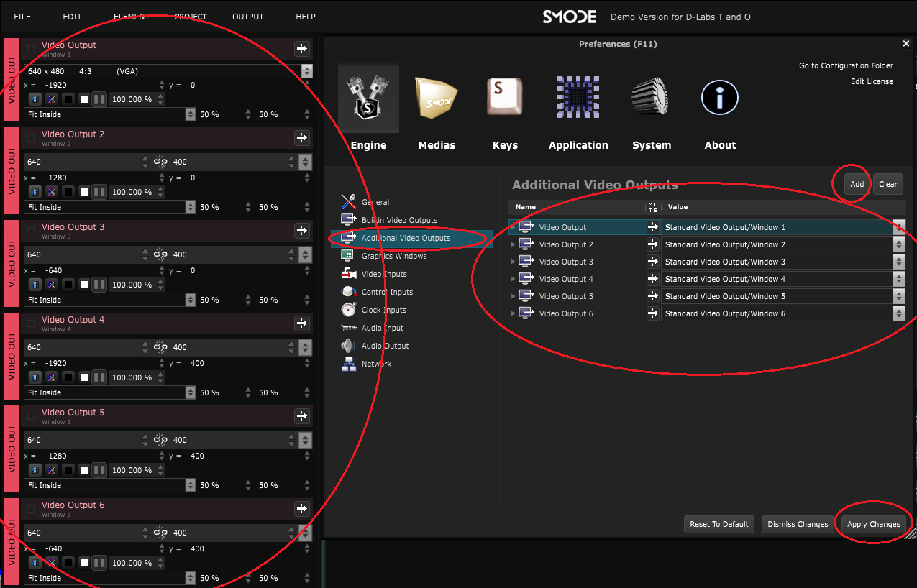
Task: Select Graphics Windows in sidebar
Action: [384, 256]
